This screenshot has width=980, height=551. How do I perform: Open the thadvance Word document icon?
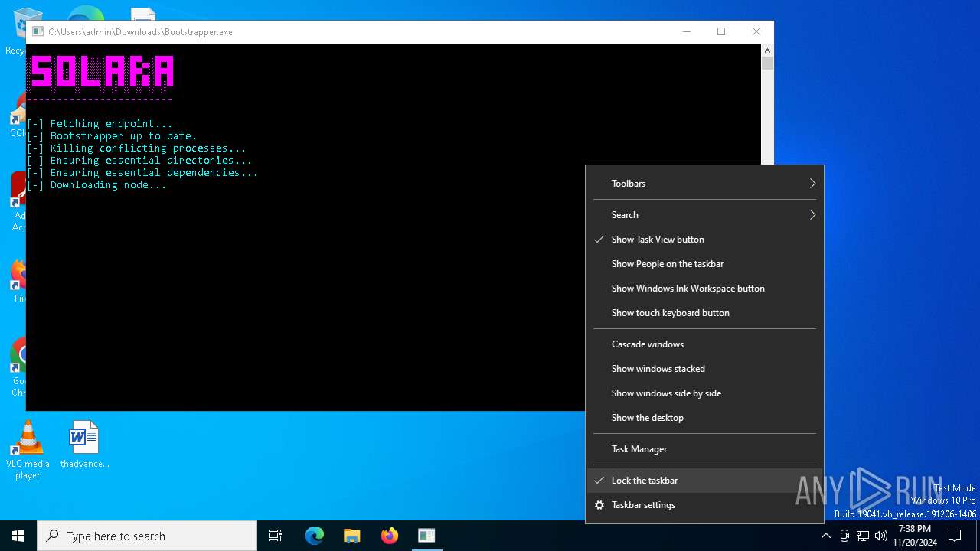tap(84, 445)
